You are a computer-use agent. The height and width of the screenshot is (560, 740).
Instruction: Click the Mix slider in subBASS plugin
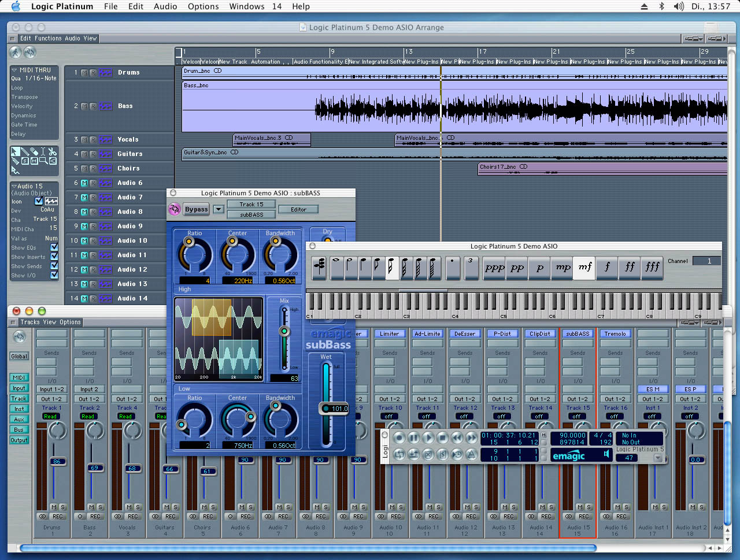pyautogui.click(x=284, y=338)
